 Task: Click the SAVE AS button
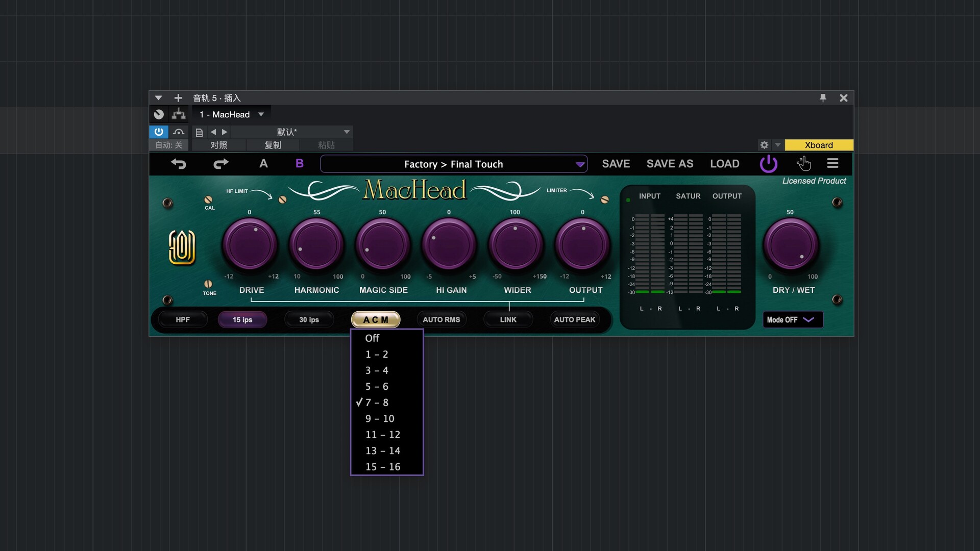click(x=670, y=164)
